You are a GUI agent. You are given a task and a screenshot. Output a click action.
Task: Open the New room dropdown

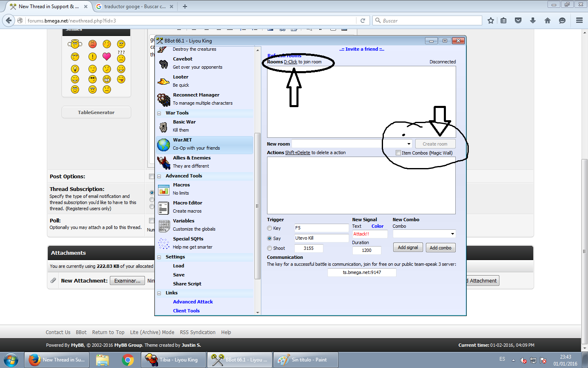click(409, 144)
